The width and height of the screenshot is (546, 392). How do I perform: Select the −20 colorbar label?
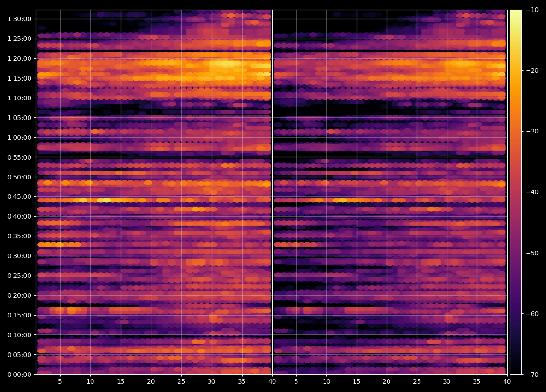[532, 71]
